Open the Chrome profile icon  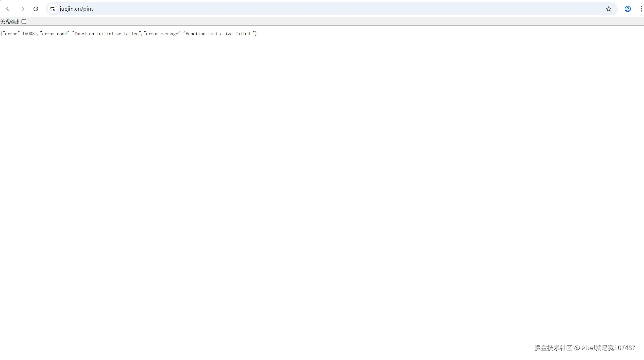coord(628,9)
